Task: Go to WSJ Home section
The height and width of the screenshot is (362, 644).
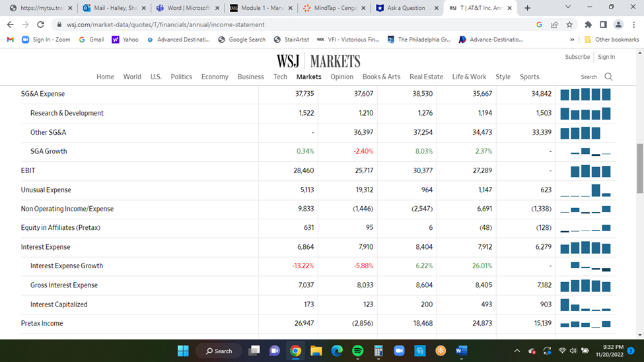Action: pyautogui.click(x=105, y=77)
